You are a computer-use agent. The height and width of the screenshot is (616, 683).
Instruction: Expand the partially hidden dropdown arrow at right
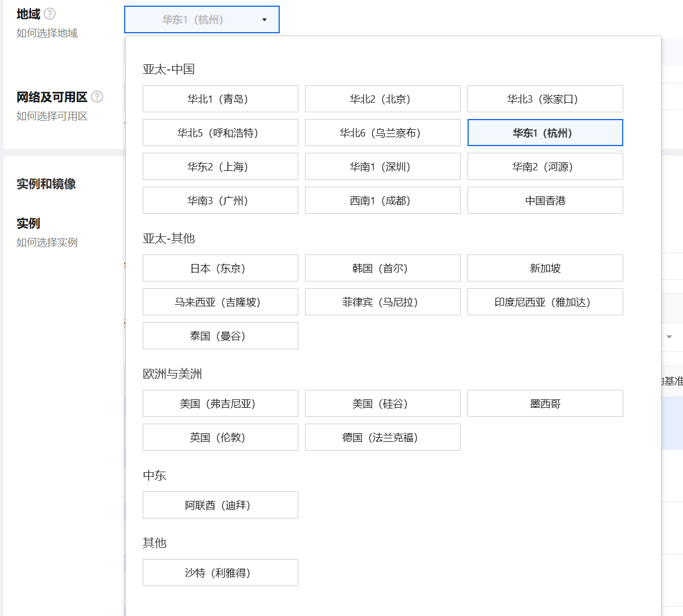[669, 337]
